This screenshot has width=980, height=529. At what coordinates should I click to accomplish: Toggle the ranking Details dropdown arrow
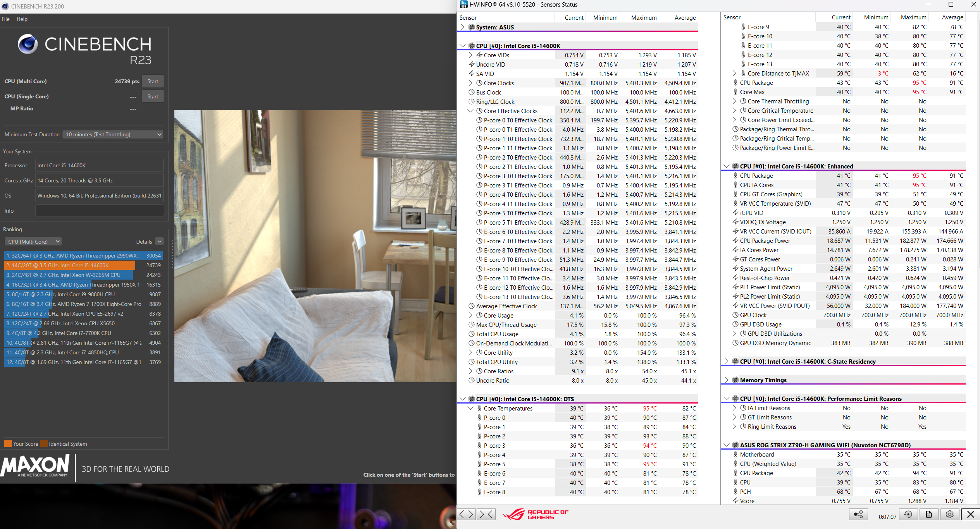159,242
